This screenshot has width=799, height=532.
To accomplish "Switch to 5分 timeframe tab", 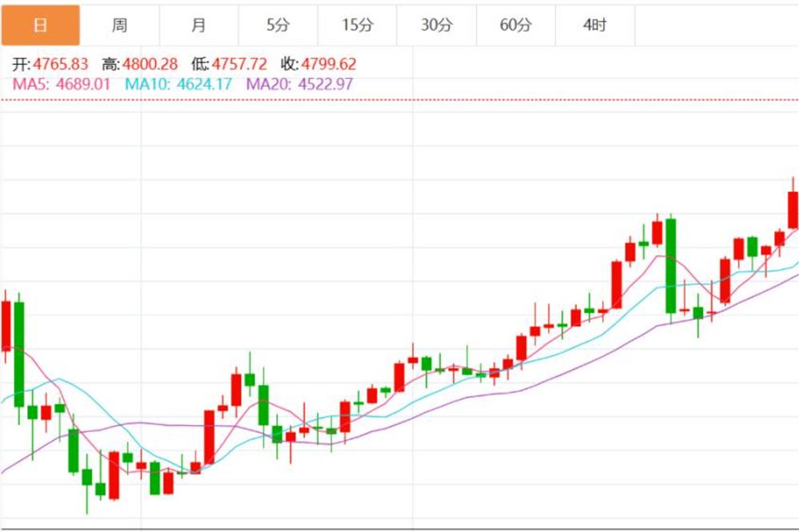I will point(277,25).
